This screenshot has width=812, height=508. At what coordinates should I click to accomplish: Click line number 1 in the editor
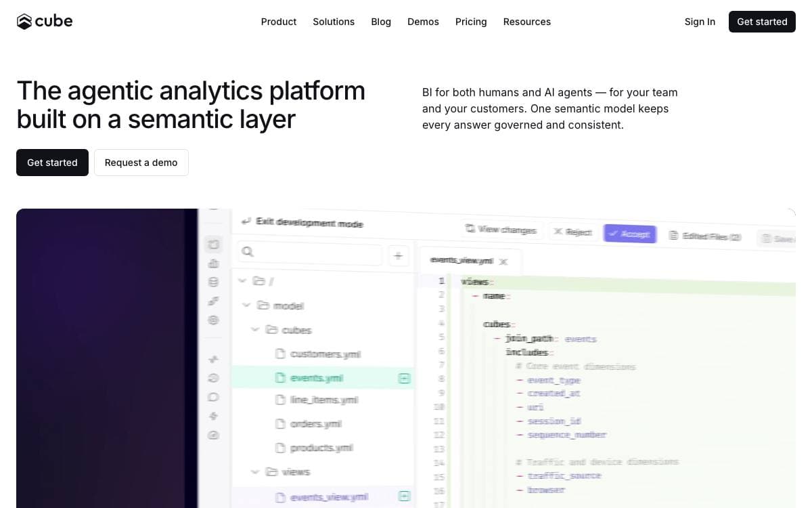(x=441, y=280)
